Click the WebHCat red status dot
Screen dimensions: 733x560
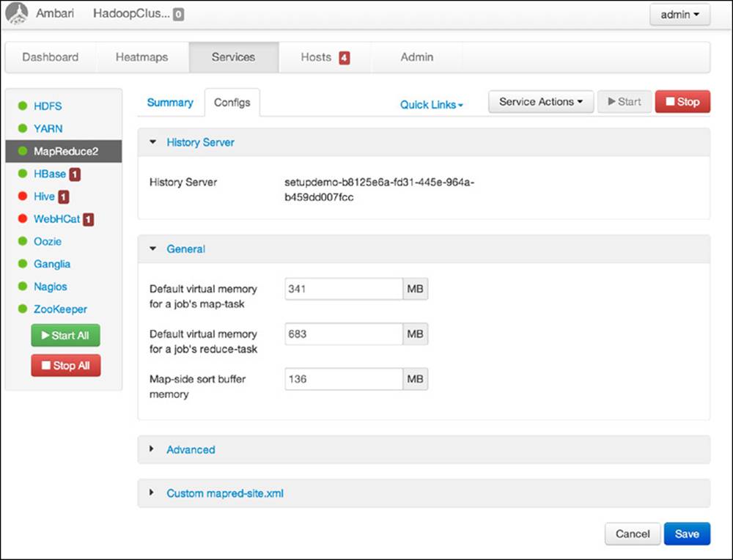click(23, 218)
